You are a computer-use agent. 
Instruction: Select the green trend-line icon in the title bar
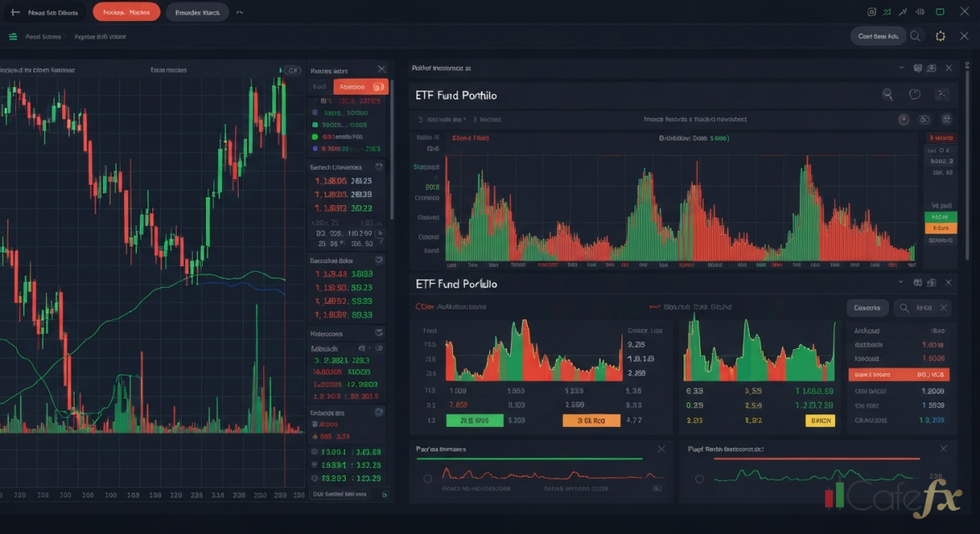click(x=886, y=12)
